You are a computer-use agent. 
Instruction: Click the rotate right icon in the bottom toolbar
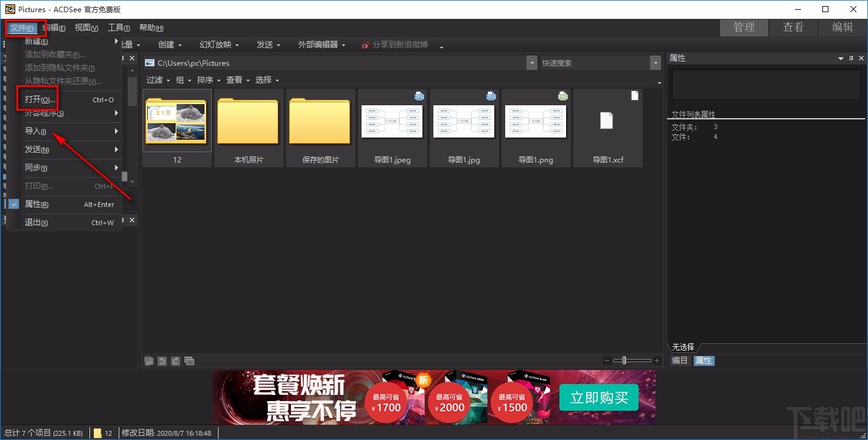175,360
